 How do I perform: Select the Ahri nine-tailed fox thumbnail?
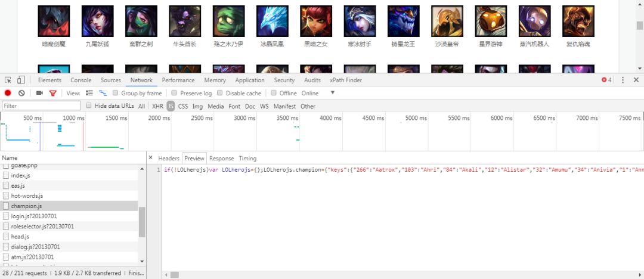click(x=97, y=21)
